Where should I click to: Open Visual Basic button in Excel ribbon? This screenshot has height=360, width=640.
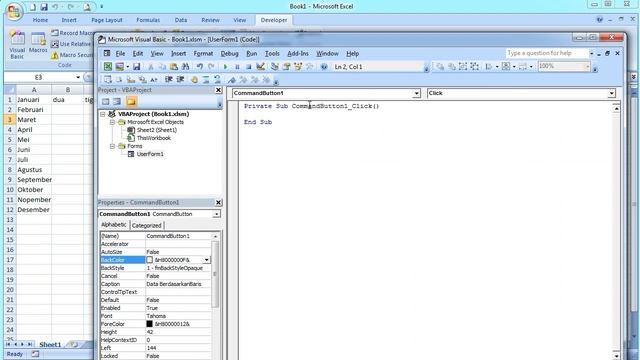tap(17, 45)
